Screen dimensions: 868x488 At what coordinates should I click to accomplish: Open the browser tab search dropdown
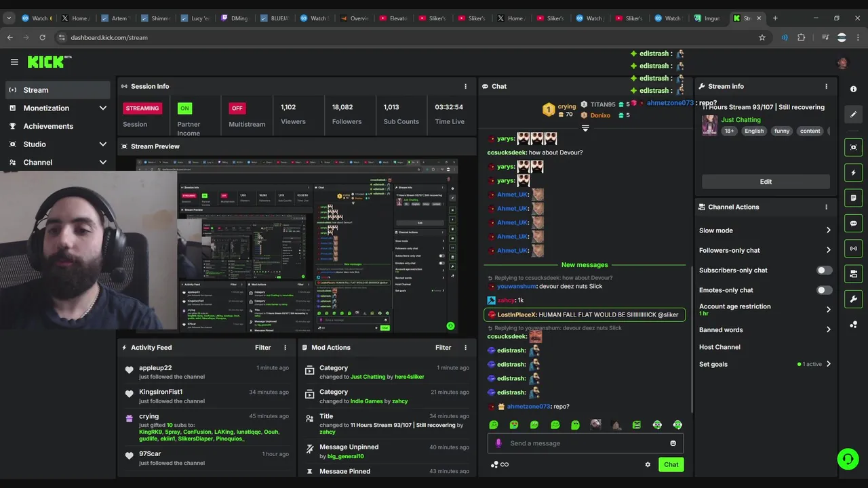coord(9,18)
